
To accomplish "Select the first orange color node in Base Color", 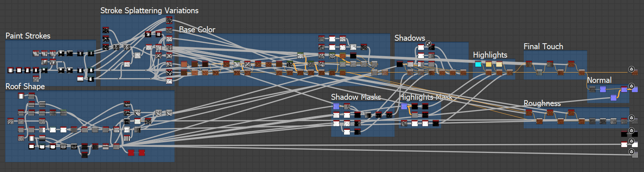I will tap(184, 64).
